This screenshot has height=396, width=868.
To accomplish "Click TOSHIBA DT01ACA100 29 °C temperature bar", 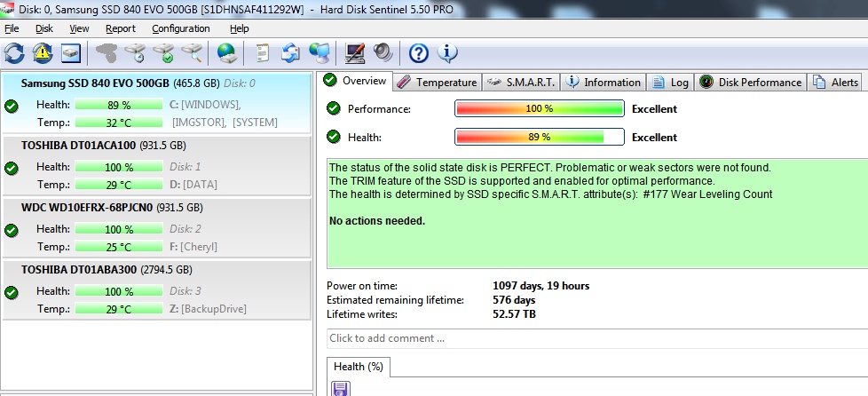I will click(118, 185).
